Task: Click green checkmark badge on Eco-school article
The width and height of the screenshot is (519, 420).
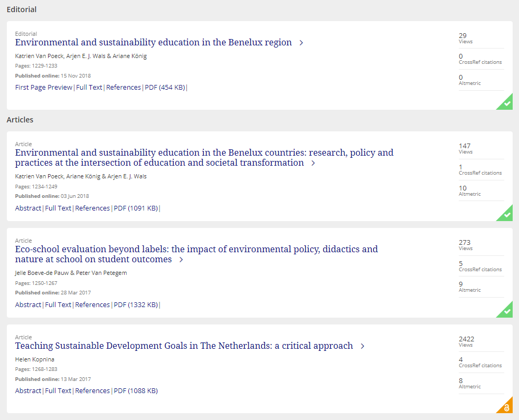Action: pos(507,311)
